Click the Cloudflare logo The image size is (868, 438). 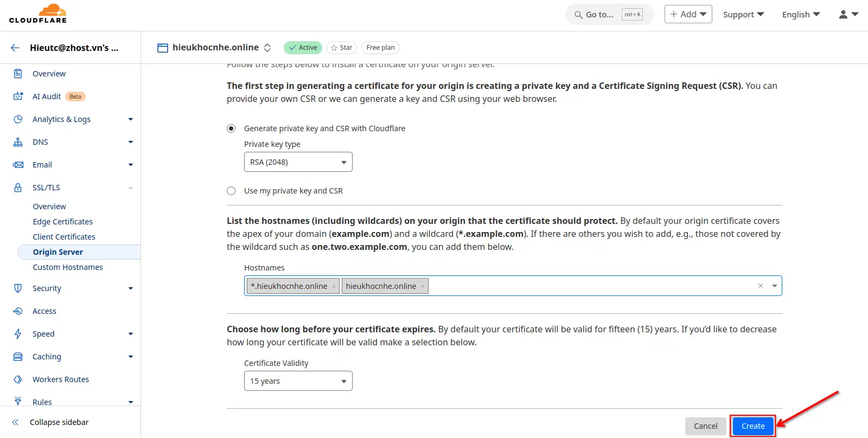tap(38, 14)
